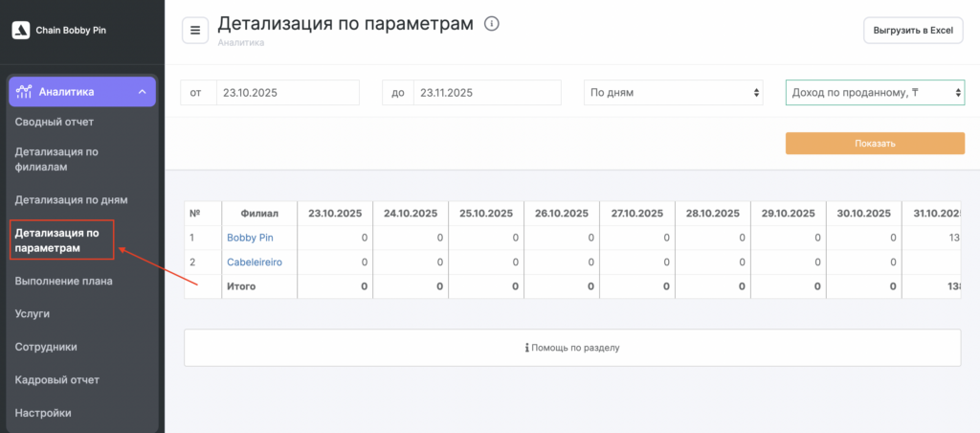Viewport: 980px width, 433px height.
Task: Open Кадровый отчет in sidebar
Action: (x=56, y=379)
